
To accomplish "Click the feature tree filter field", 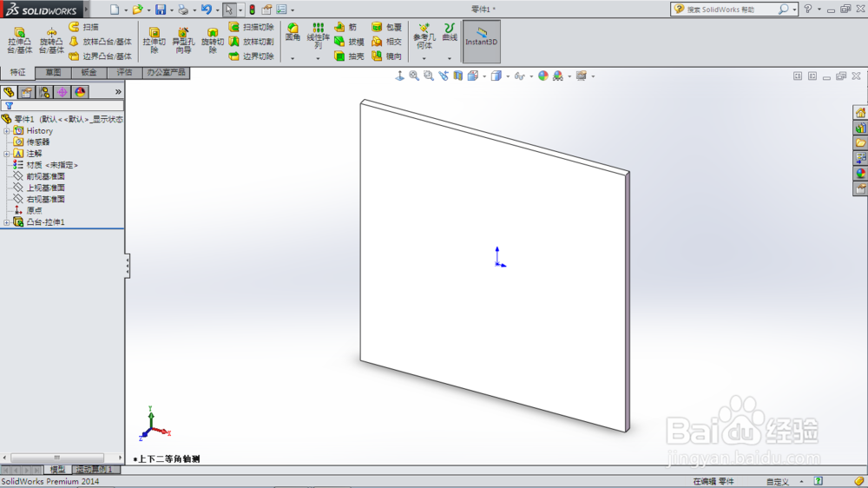I will pyautogui.click(x=62, y=105).
